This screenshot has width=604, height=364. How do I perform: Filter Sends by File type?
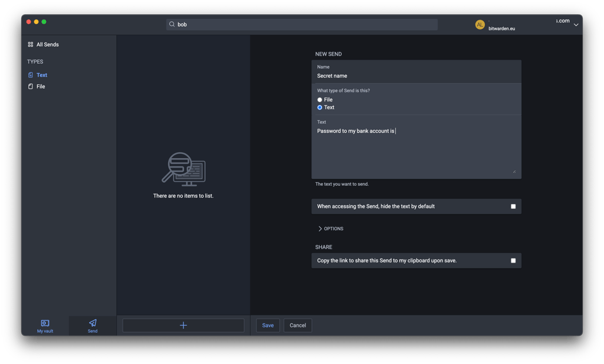37,86
